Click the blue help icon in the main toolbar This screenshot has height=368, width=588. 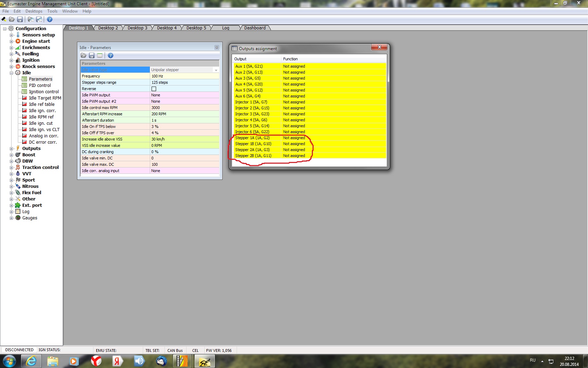click(50, 19)
